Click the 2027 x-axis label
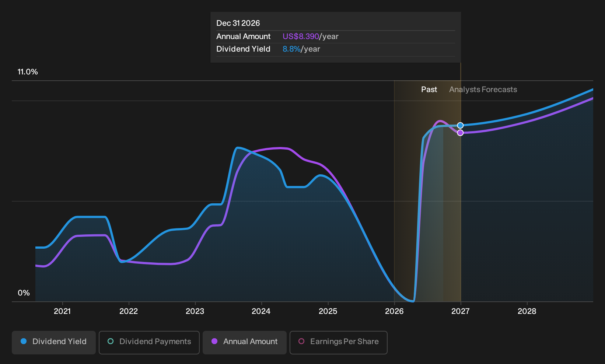This screenshot has height=364, width=605. [x=461, y=311]
